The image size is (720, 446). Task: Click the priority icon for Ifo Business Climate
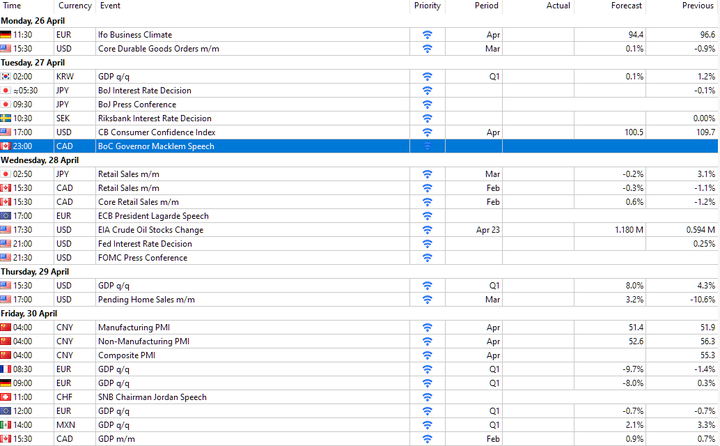pyautogui.click(x=427, y=35)
